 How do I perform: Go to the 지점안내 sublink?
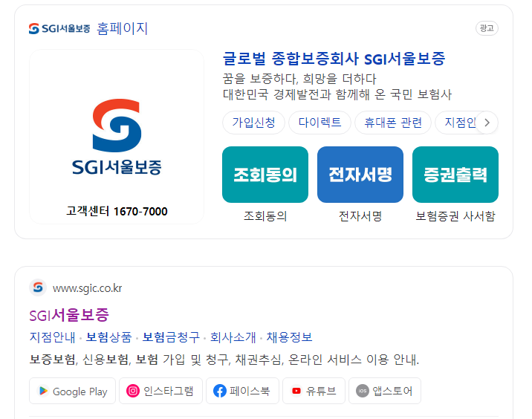(52, 337)
